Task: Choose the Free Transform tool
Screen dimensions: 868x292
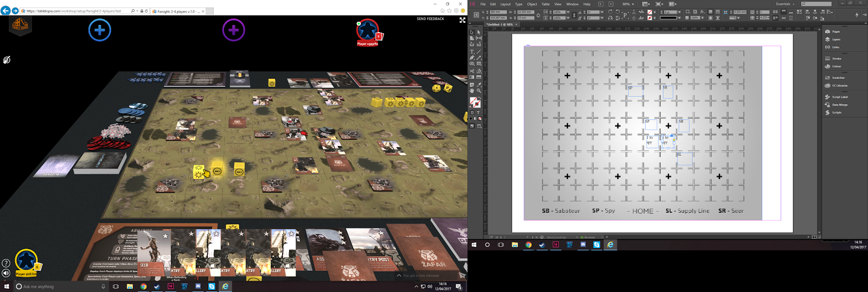Action: [x=478, y=71]
